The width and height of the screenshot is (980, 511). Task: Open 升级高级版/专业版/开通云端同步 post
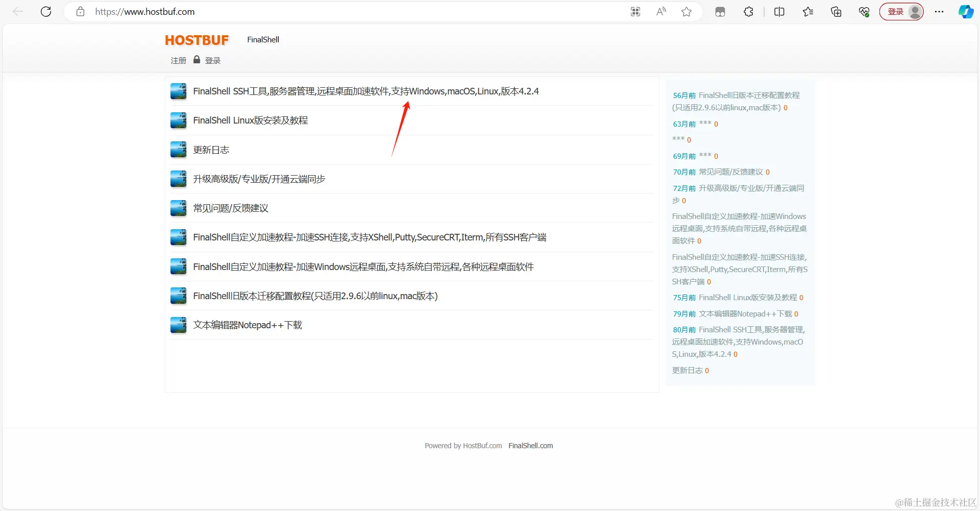click(x=259, y=179)
